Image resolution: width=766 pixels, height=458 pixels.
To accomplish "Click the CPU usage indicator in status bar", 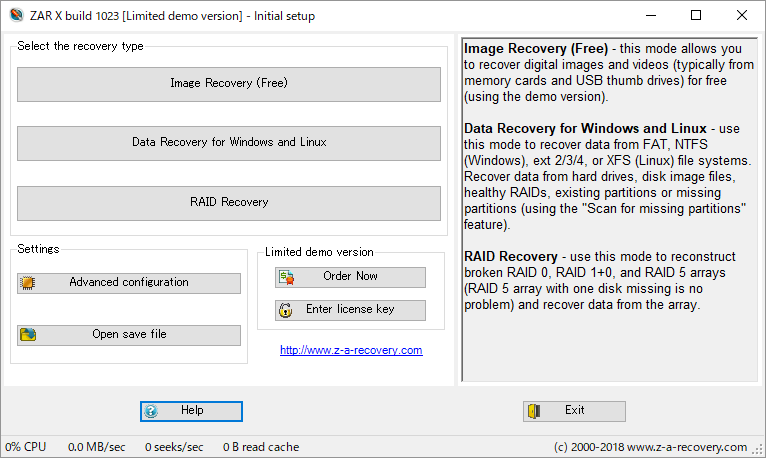I will pos(27,447).
